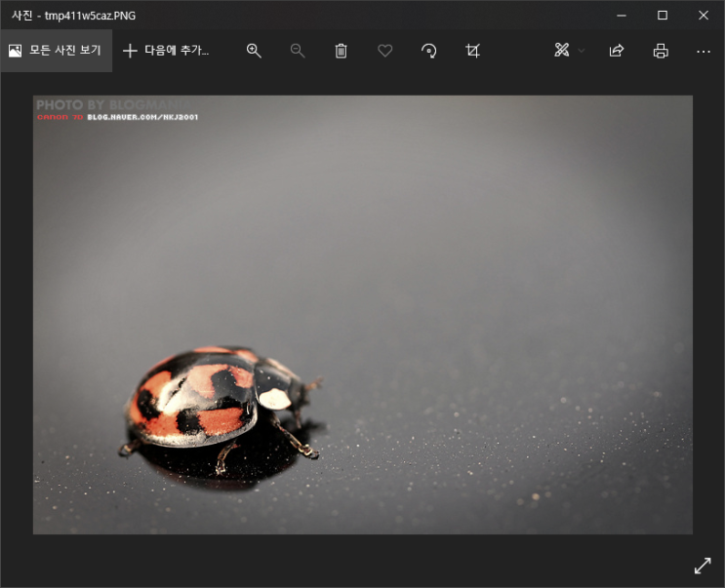The image size is (725, 588).
Task: Print the photo with printer icon
Action: pos(661,51)
